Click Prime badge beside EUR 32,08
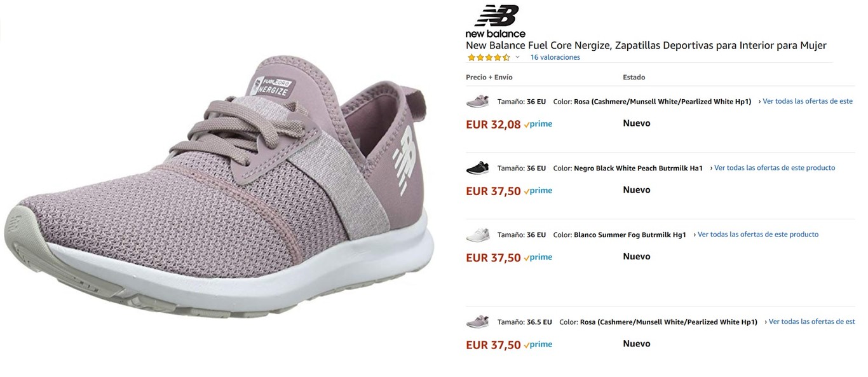The width and height of the screenshot is (868, 377). 538,125
